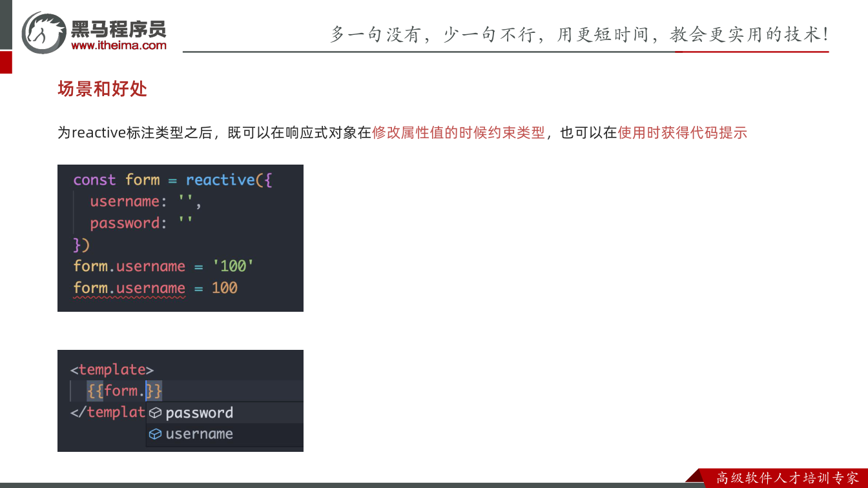
Task: Click the red text 修改属性值的时候约束类型
Action: (459, 133)
